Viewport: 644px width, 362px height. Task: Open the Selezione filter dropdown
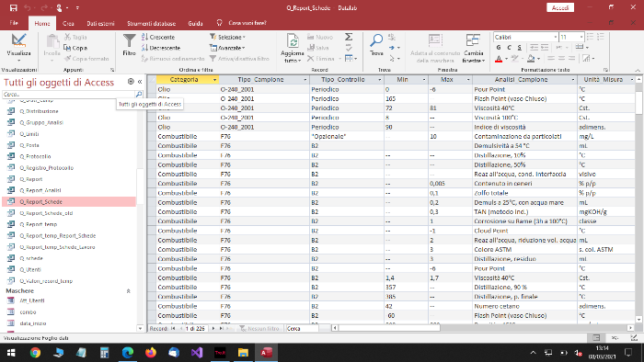click(x=227, y=37)
